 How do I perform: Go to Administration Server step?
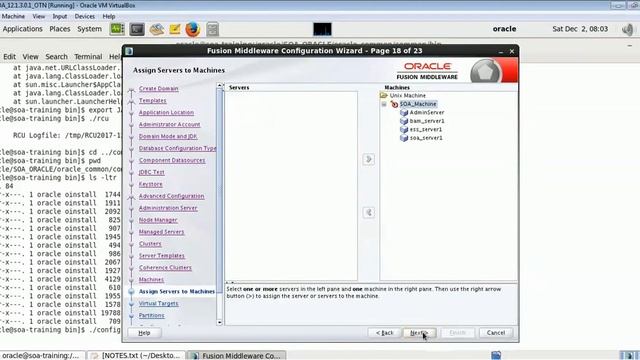tap(168, 208)
